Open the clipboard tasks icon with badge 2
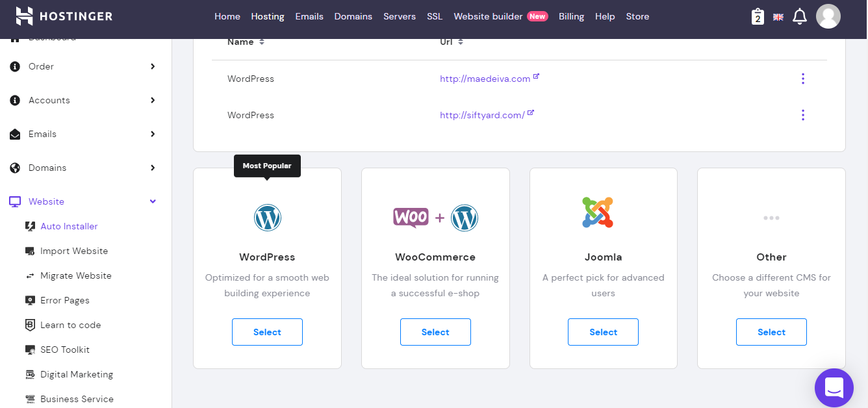Screen dimensions: 868x408 pos(758,17)
